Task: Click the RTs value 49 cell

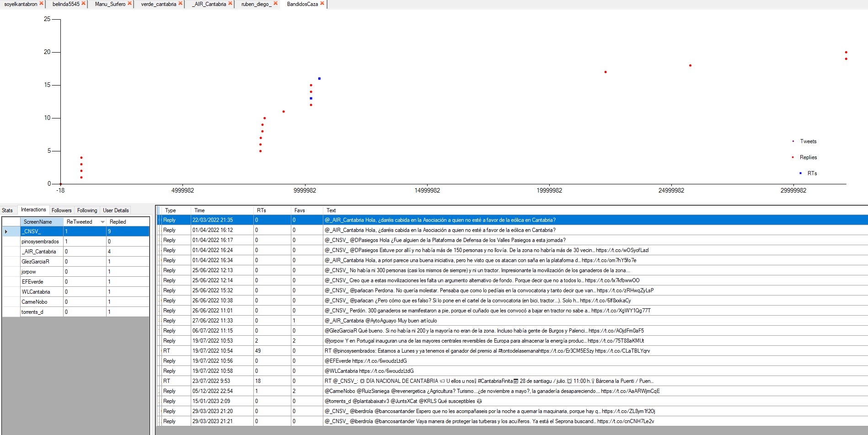Action: pos(272,351)
